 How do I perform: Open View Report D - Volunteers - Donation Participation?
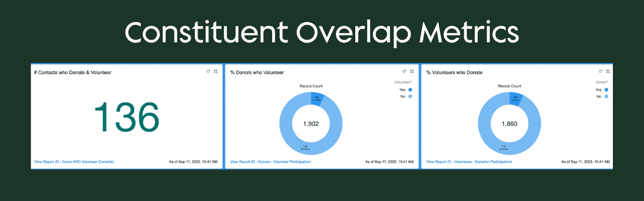pos(469,161)
